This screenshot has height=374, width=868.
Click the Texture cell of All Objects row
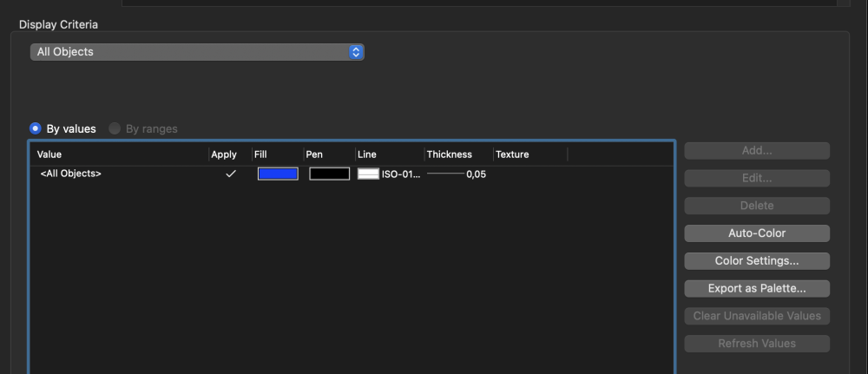[x=529, y=174]
